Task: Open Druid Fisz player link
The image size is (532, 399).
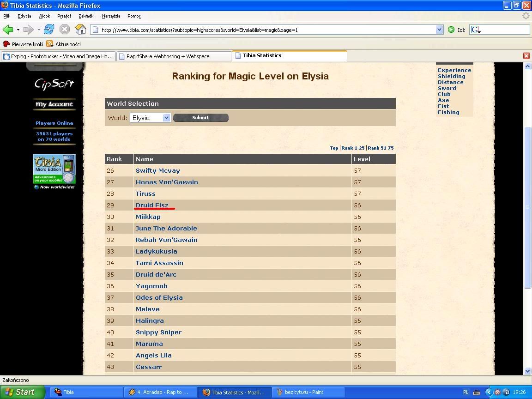Action: 152,205
